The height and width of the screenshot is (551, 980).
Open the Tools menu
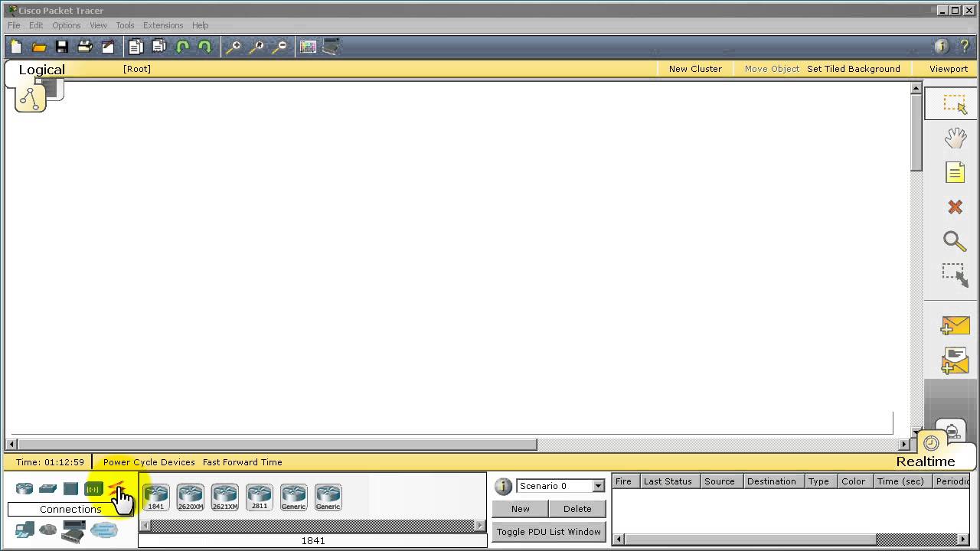[125, 25]
